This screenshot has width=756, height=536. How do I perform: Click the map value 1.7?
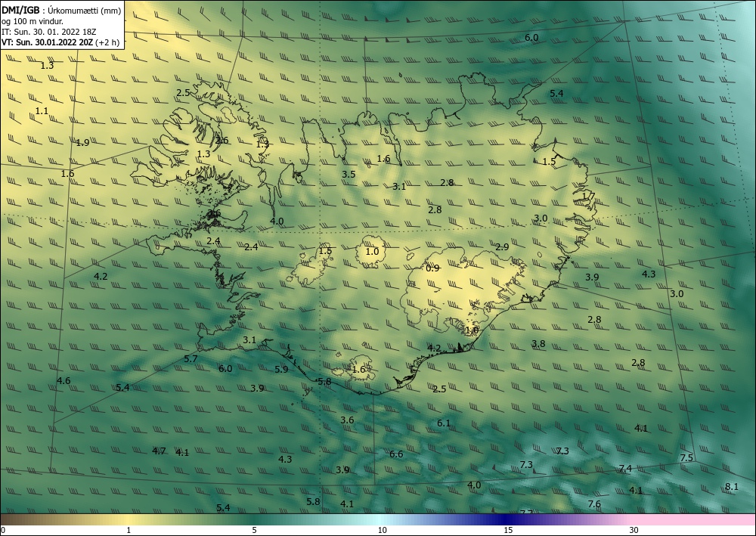point(589,196)
